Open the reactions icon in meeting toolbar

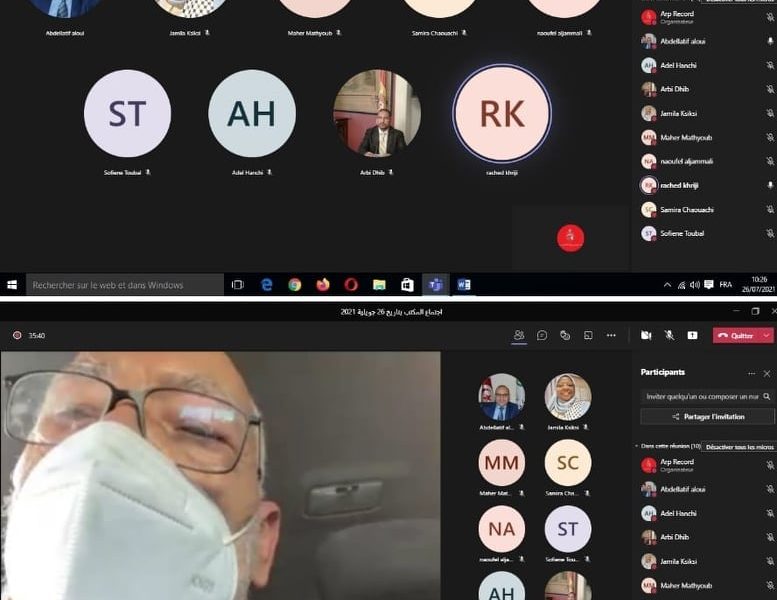(565, 335)
